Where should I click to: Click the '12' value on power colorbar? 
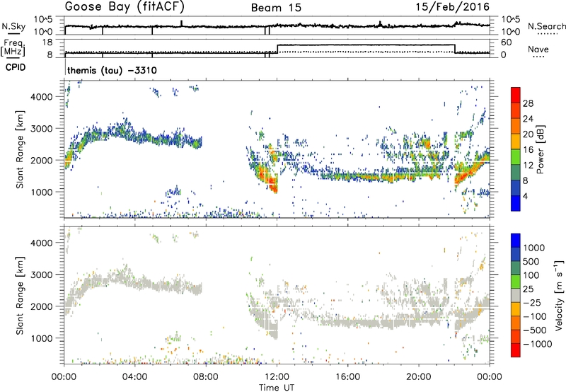(528, 166)
